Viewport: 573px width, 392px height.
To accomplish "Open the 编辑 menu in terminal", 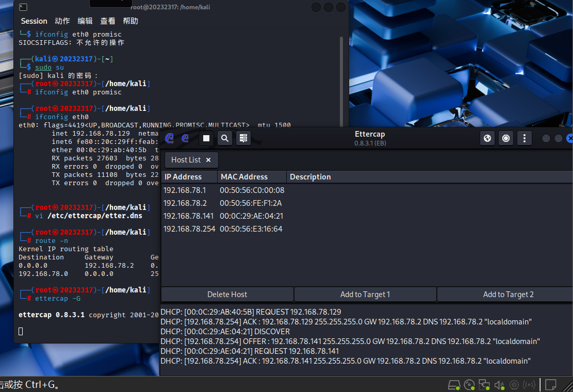I will click(x=85, y=21).
